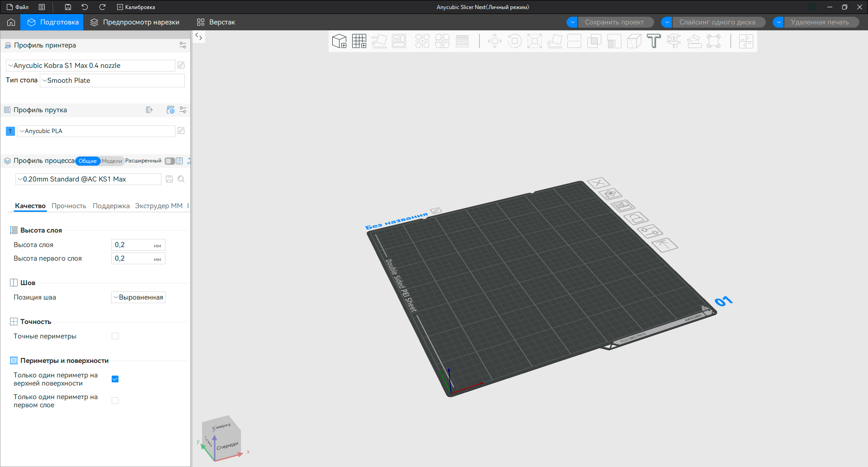The width and height of the screenshot is (868, 467).
Task: Select the Lay on face tool
Action: [x=554, y=41]
